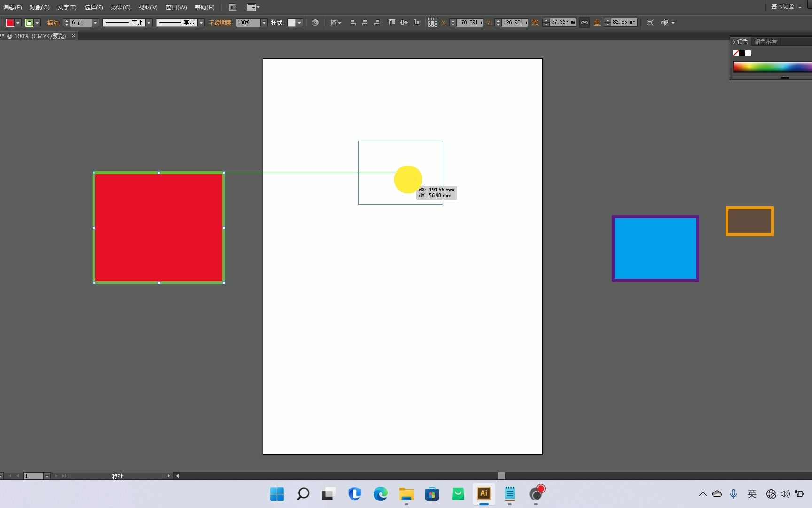This screenshot has height=508, width=812.
Task: Step the stroke weight up or down
Action: [66, 23]
